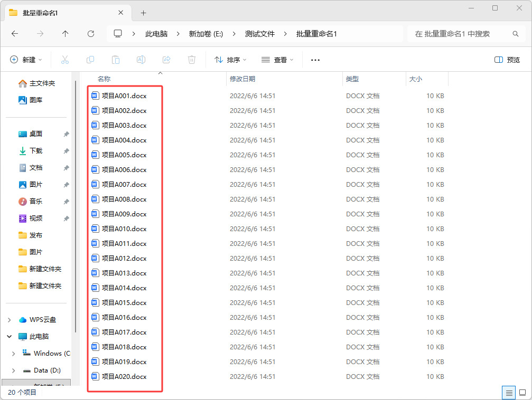Viewport: 532px width, 400px height.
Task: Click the monitor icon in address bar
Action: click(x=118, y=34)
